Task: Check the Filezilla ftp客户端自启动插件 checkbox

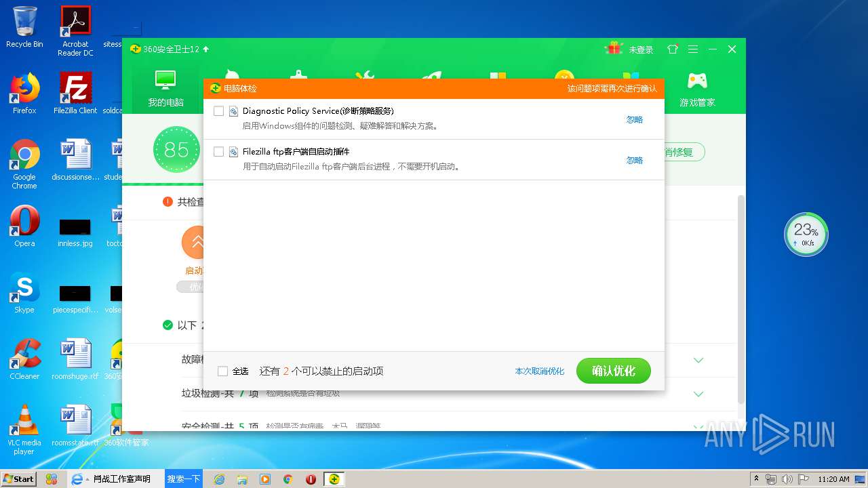Action: 218,152
